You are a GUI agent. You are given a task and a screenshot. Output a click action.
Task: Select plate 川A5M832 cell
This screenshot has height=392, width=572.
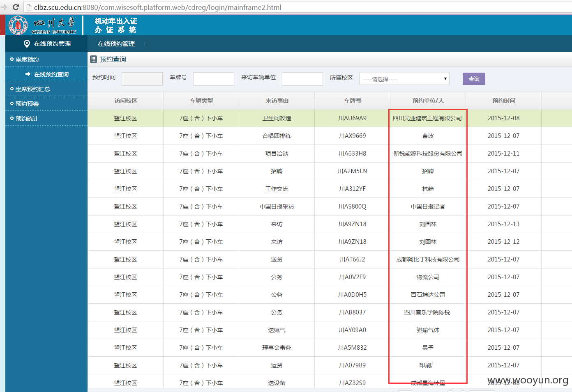click(x=353, y=348)
